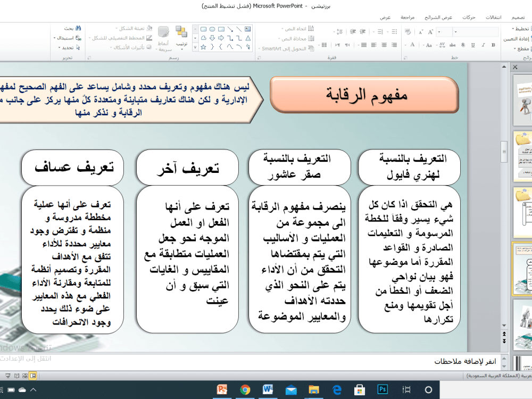Image resolution: width=532 pixels, height=399 pixels.
Task: Toggle Strikethrough (abc) in font group
Action: click(453, 45)
